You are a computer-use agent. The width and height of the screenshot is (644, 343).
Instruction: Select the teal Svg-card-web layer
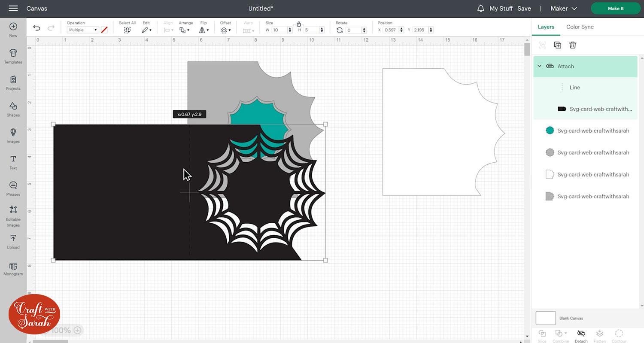click(x=585, y=131)
